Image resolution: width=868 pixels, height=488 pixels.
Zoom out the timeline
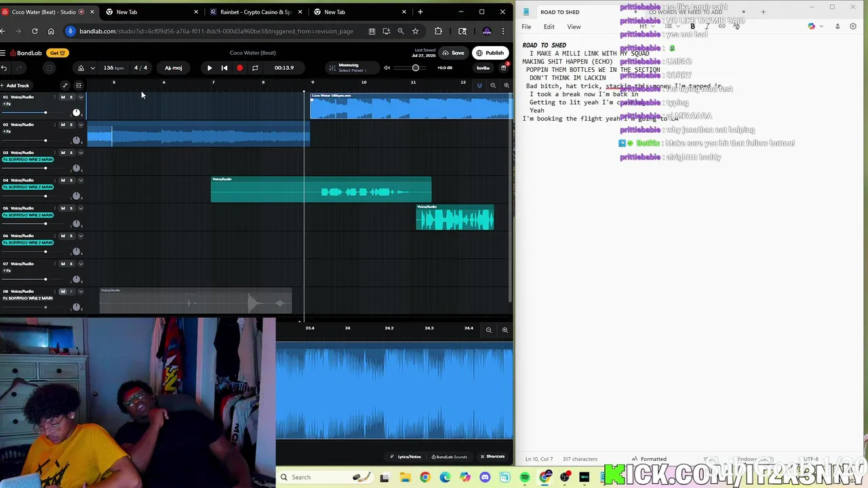pos(493,85)
